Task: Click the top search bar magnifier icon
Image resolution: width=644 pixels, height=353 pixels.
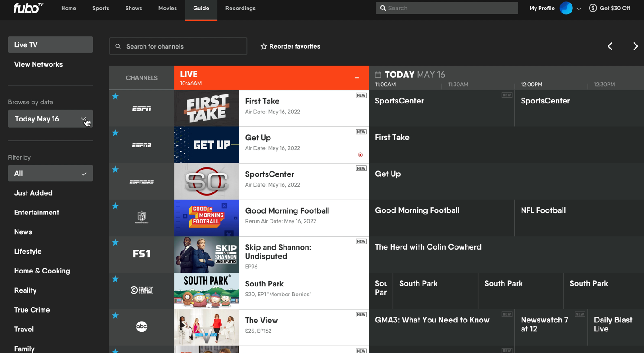Action: click(383, 8)
